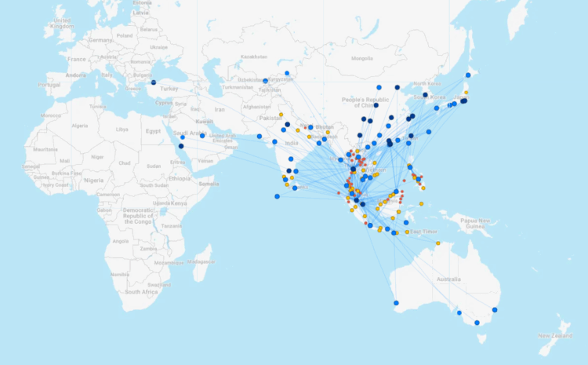Image resolution: width=588 pixels, height=365 pixels.
Task: Click the dark blue Singapore marker
Action: [x=363, y=204]
